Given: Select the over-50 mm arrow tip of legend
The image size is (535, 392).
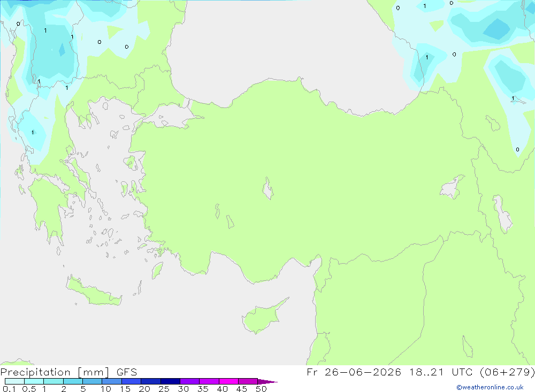Looking at the screenshot, I should (x=267, y=382).
